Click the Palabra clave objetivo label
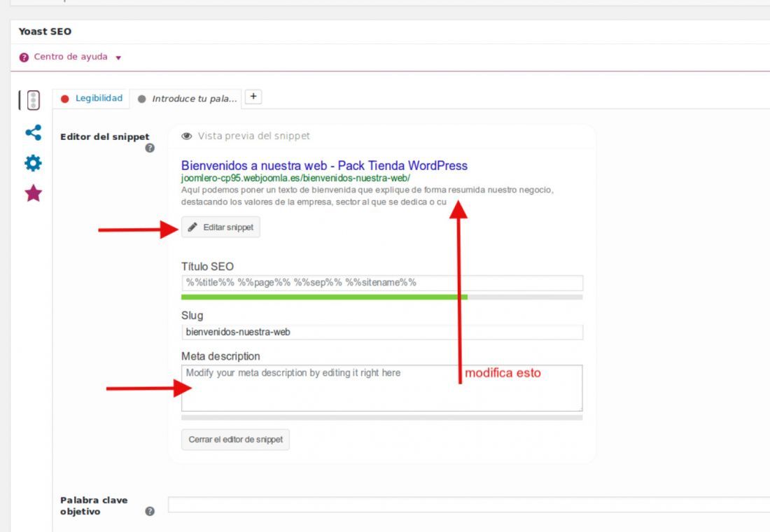770x532 pixels. click(x=94, y=505)
